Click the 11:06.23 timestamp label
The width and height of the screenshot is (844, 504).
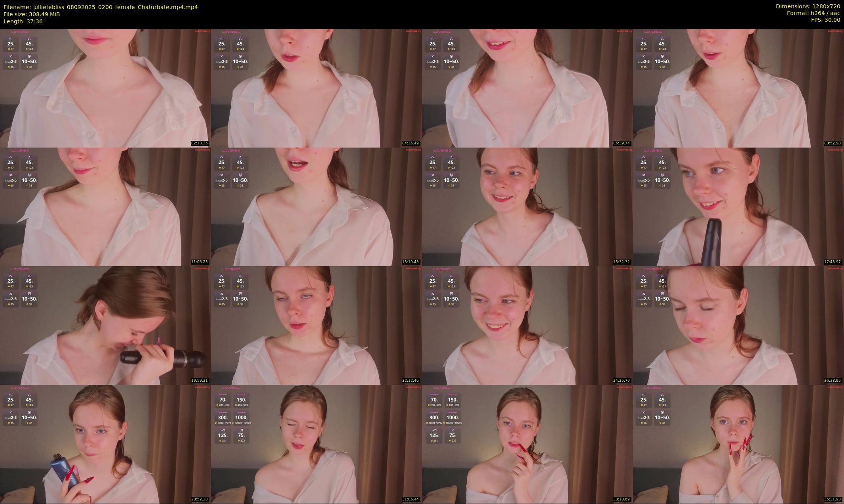click(200, 262)
